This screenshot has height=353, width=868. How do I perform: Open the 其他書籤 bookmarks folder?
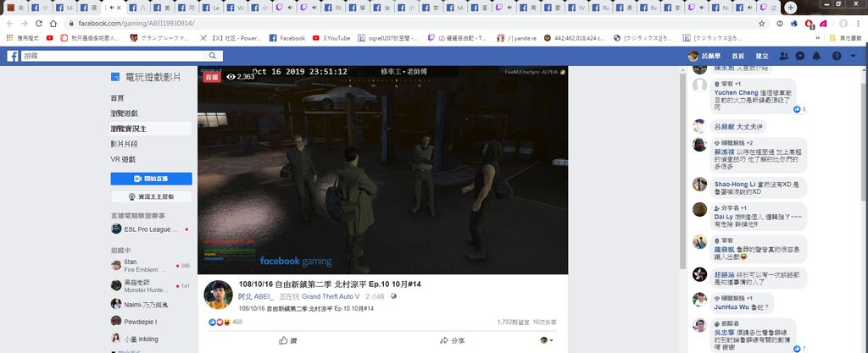(845, 38)
